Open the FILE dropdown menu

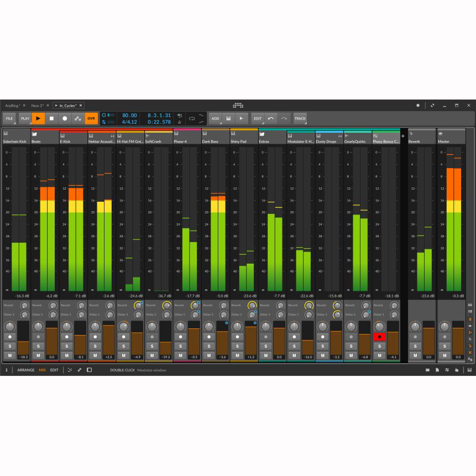(9, 118)
